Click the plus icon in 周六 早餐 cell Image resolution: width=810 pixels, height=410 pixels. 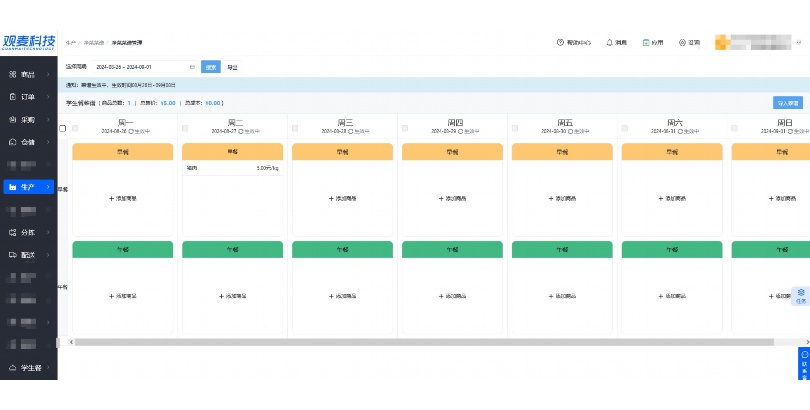click(661, 198)
